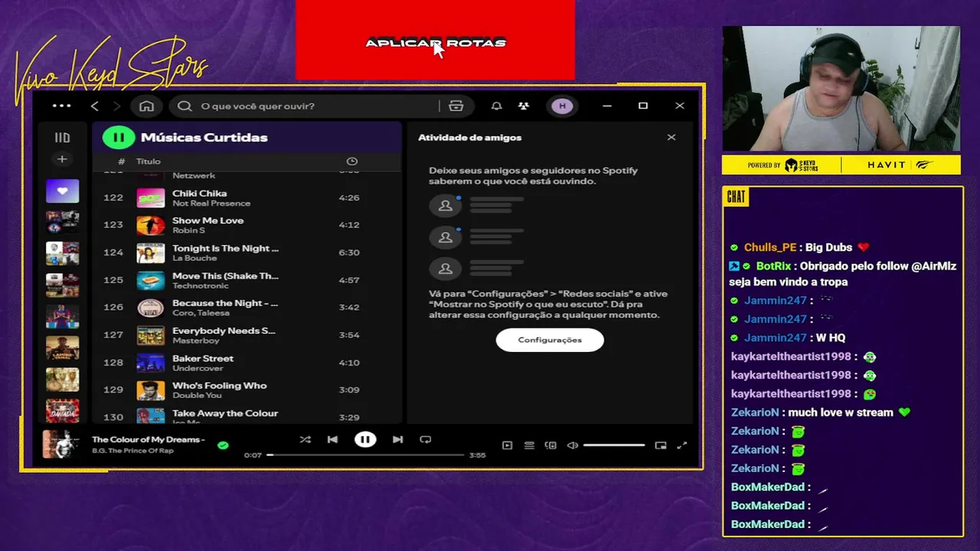Click album cover of 'Baker Street'
The height and width of the screenshot is (551, 980).
click(151, 363)
